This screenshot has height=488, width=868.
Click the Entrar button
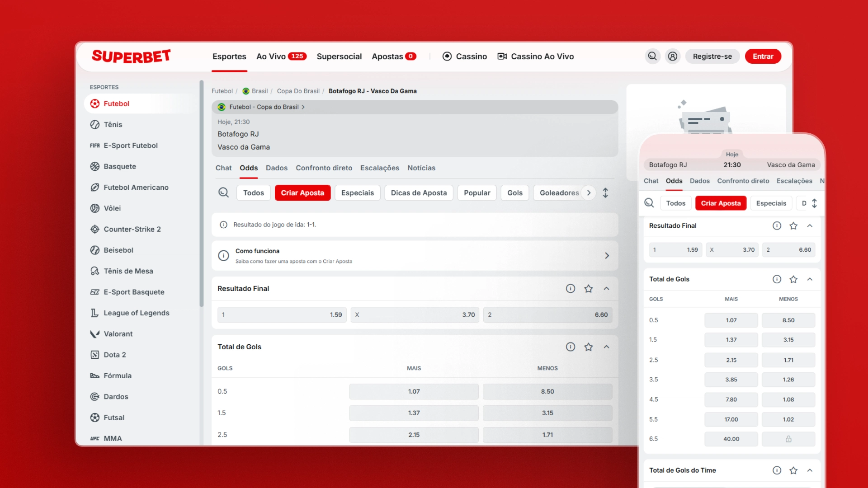point(763,56)
